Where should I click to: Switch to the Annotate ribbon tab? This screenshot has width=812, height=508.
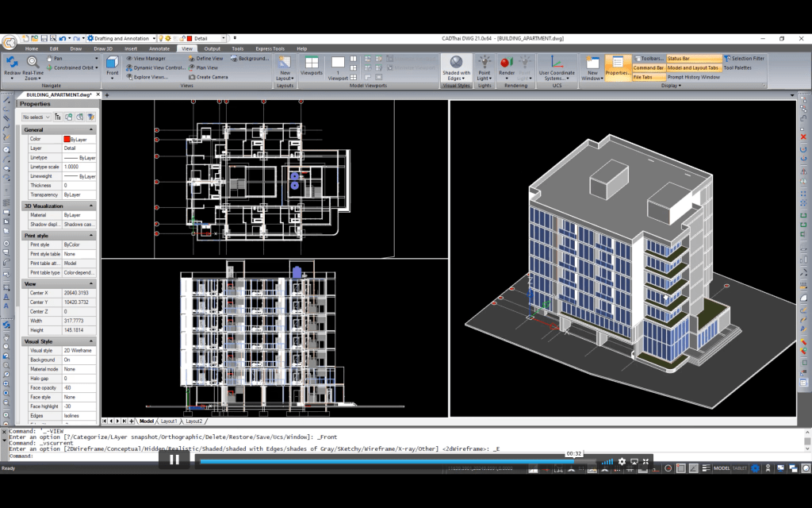coord(159,48)
